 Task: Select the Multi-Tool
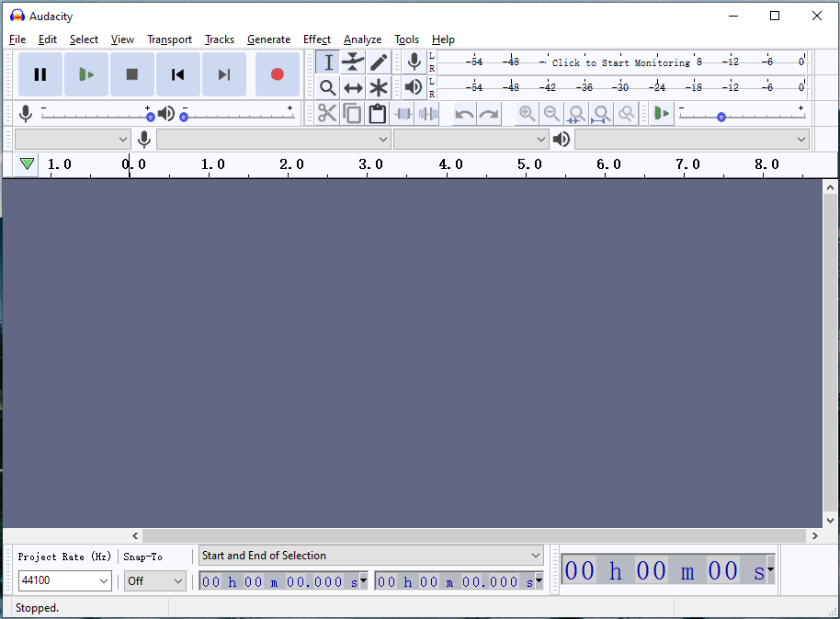(379, 87)
